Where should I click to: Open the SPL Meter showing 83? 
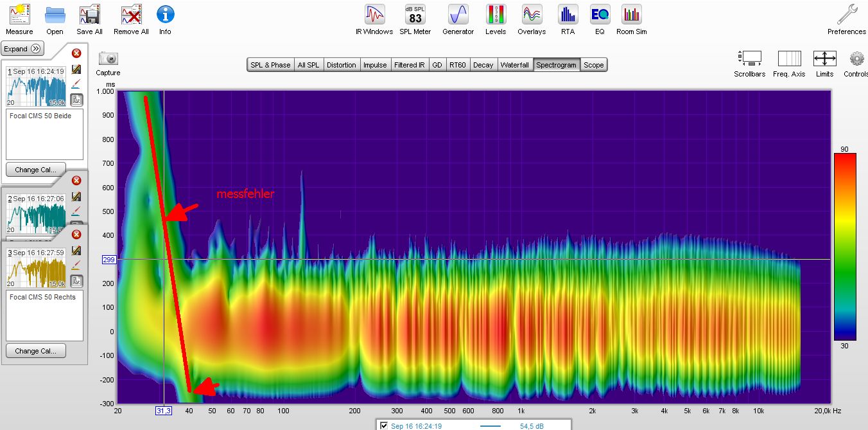tap(415, 14)
